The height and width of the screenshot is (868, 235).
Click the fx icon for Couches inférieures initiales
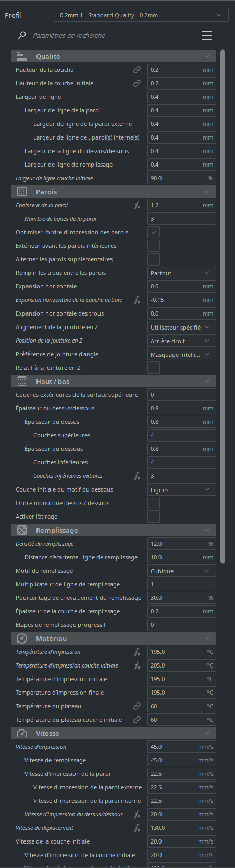pos(137,476)
